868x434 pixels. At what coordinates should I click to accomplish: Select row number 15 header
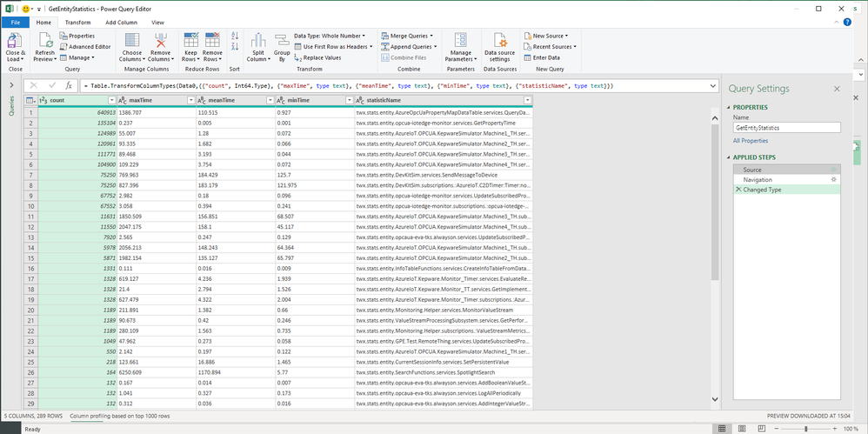coord(31,258)
